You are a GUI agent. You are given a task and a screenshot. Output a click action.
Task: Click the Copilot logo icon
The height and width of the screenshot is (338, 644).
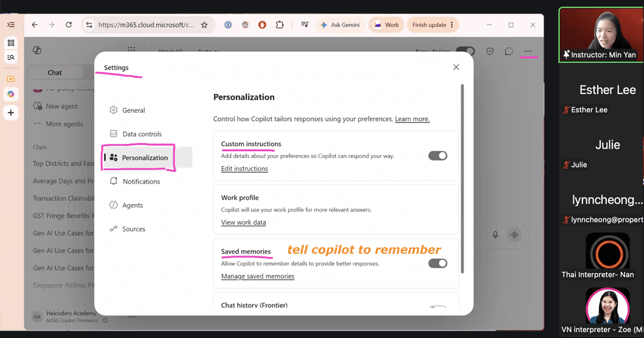(x=37, y=50)
